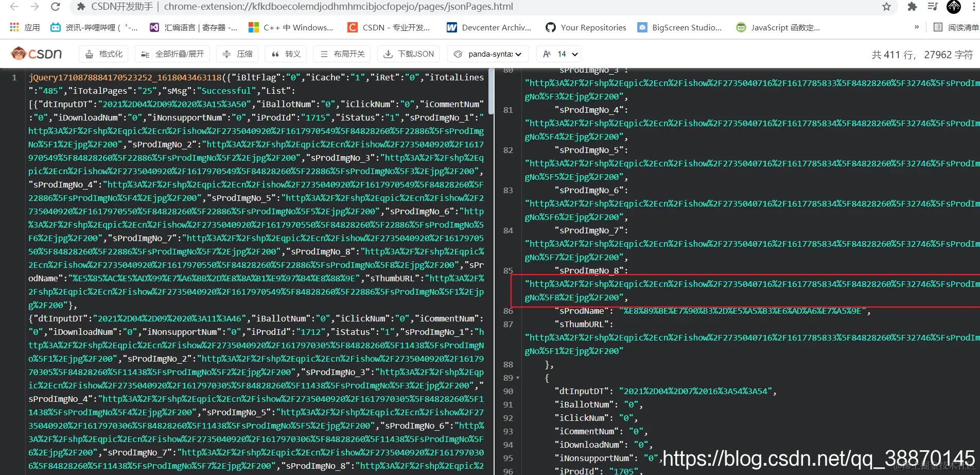
Task: Open the Chrome extensions puzzle icon
Action: (x=912, y=7)
